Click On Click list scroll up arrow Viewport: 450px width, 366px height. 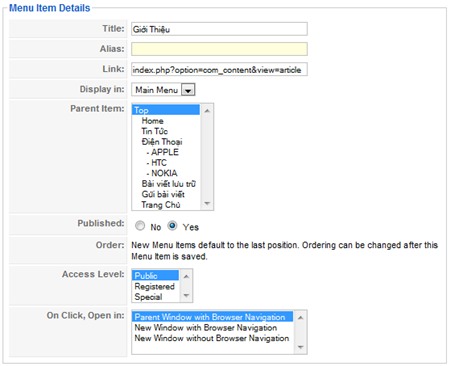(300, 318)
